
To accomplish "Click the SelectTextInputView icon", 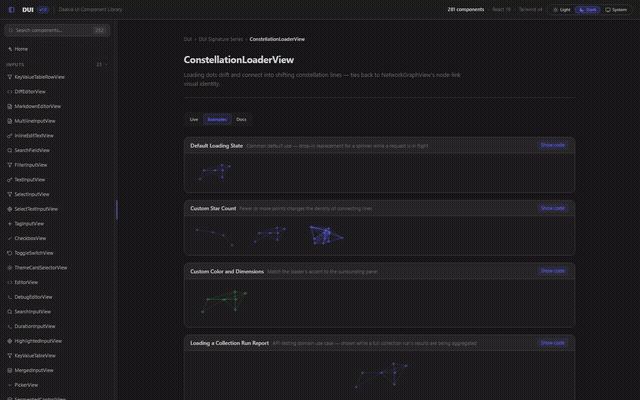I will 9,209.
